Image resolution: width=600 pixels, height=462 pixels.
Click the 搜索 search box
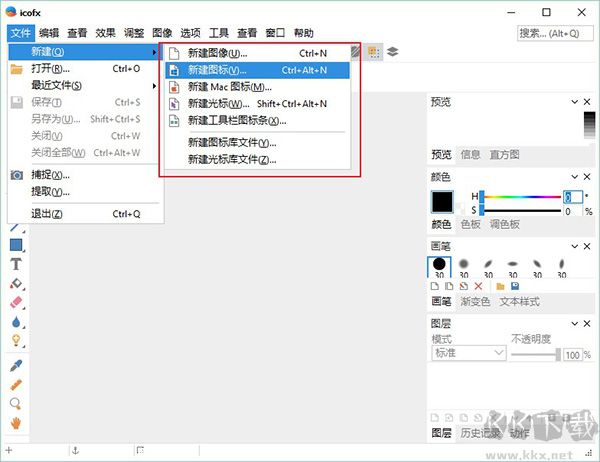click(555, 33)
